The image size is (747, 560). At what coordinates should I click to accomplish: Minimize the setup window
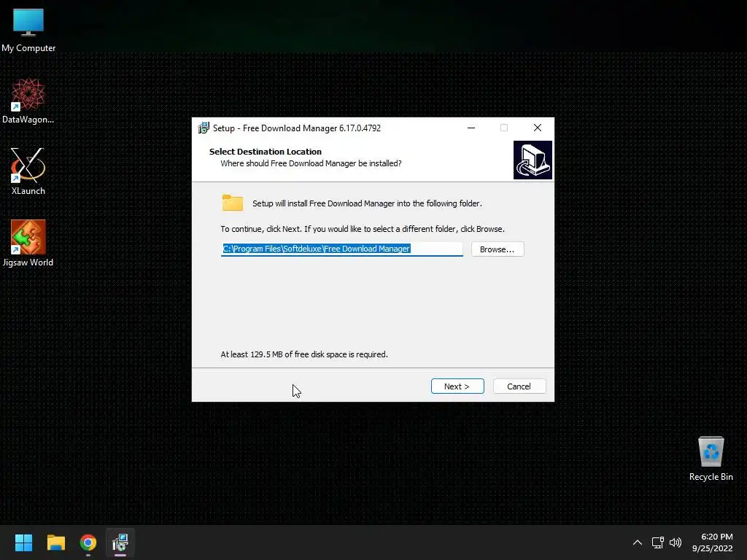pos(471,128)
